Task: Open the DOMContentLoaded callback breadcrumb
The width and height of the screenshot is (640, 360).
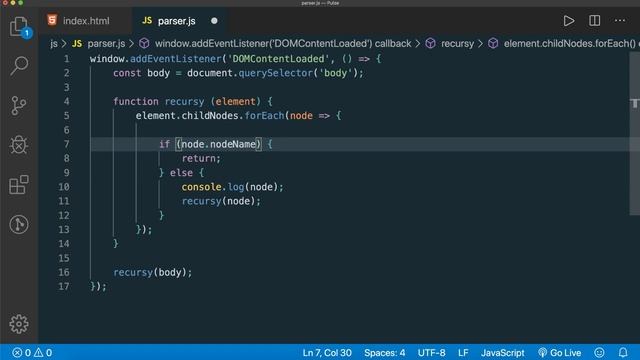Action: (x=283, y=44)
